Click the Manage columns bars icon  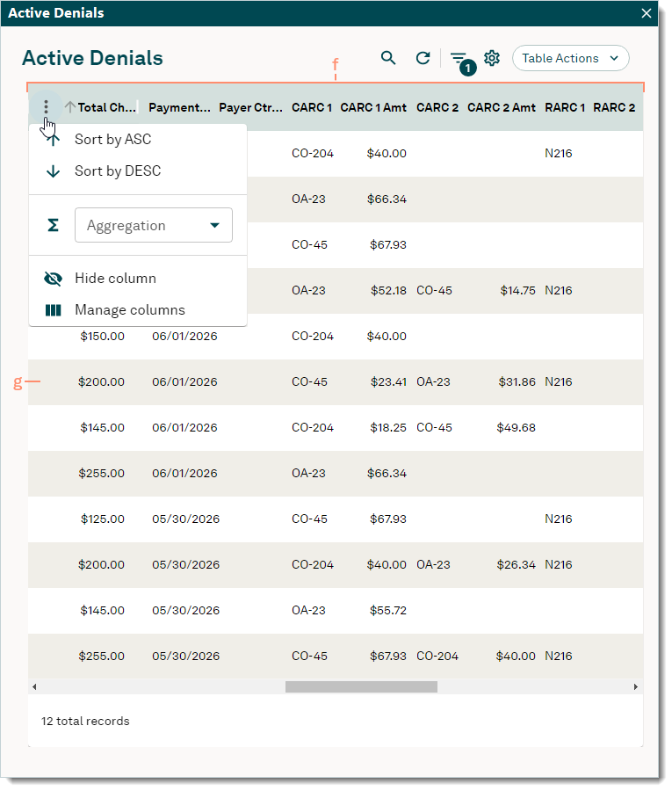[x=53, y=310]
